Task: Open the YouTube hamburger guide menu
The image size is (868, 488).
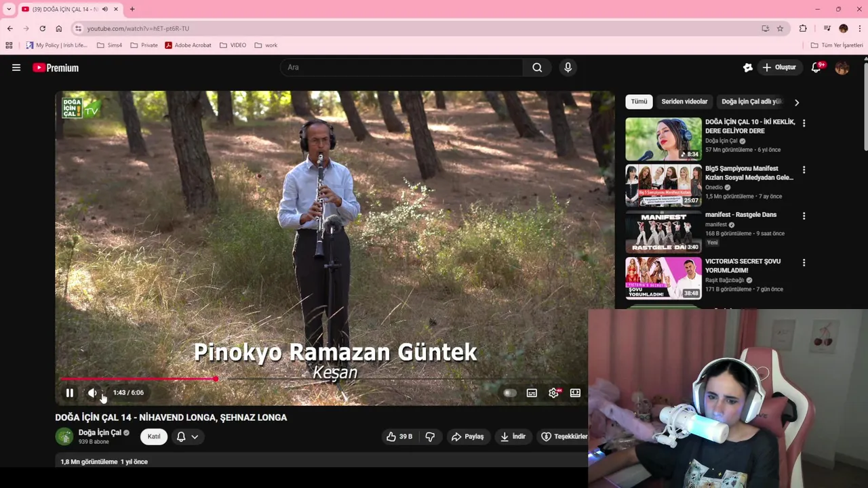Action: (16, 68)
